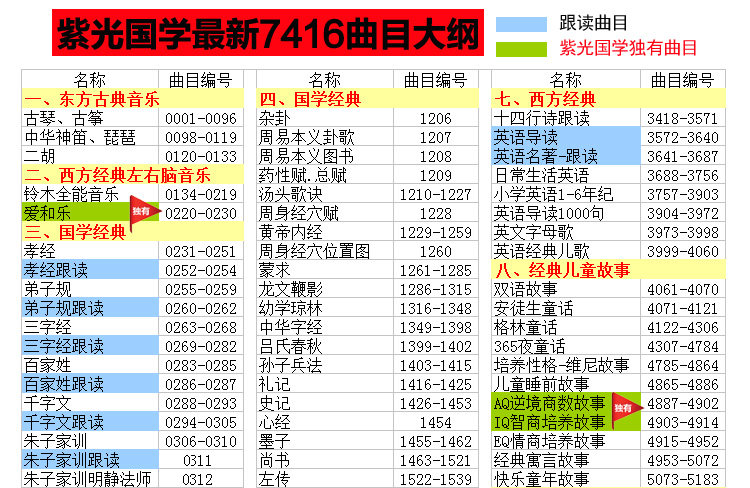Click the row 十四行诗跟读
The width and height of the screenshot is (750, 488).
pyautogui.click(x=608, y=118)
